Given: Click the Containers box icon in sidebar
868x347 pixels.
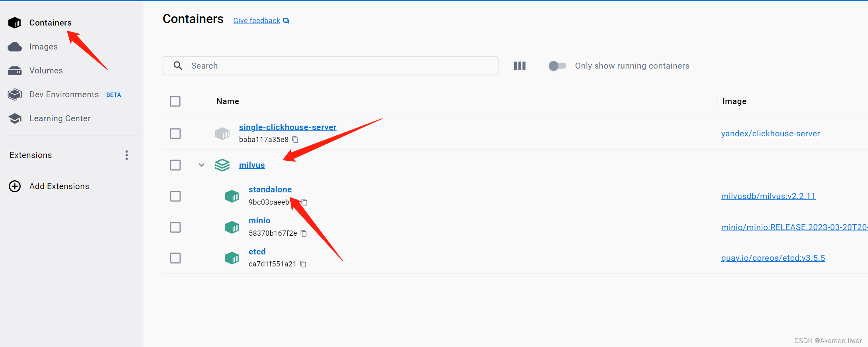Looking at the screenshot, I should click(15, 23).
